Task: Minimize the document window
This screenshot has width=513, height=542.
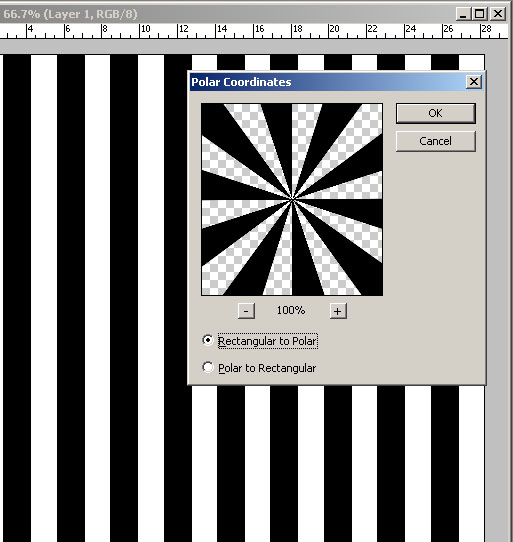Action: click(x=464, y=14)
